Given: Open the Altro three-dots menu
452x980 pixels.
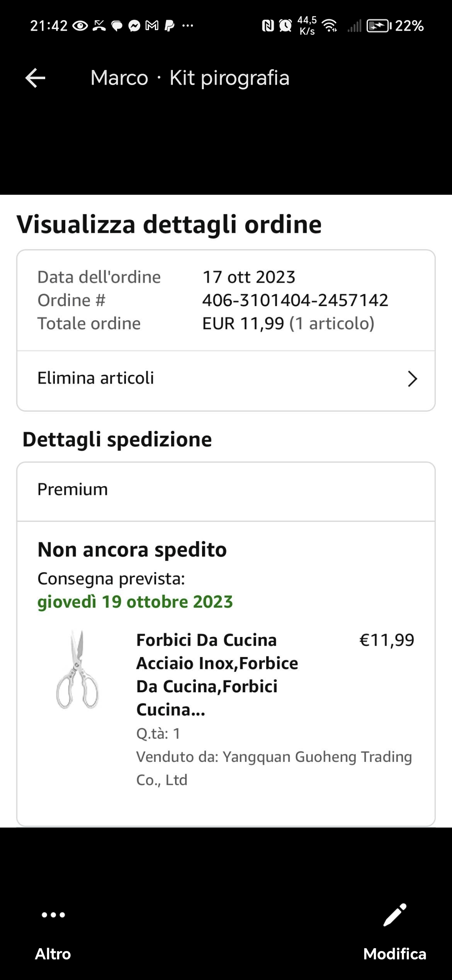Looking at the screenshot, I should coord(53,915).
